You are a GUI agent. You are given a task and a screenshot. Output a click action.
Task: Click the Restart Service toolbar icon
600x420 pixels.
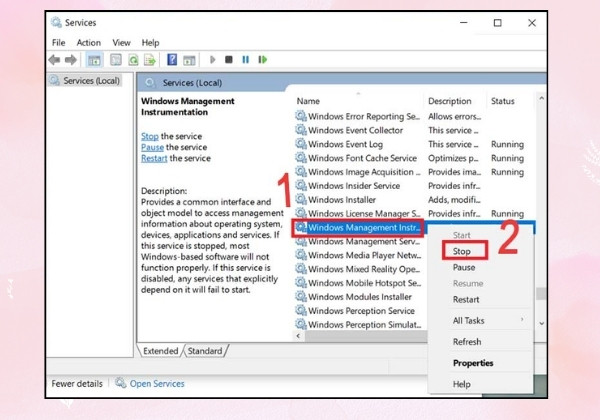(x=262, y=60)
